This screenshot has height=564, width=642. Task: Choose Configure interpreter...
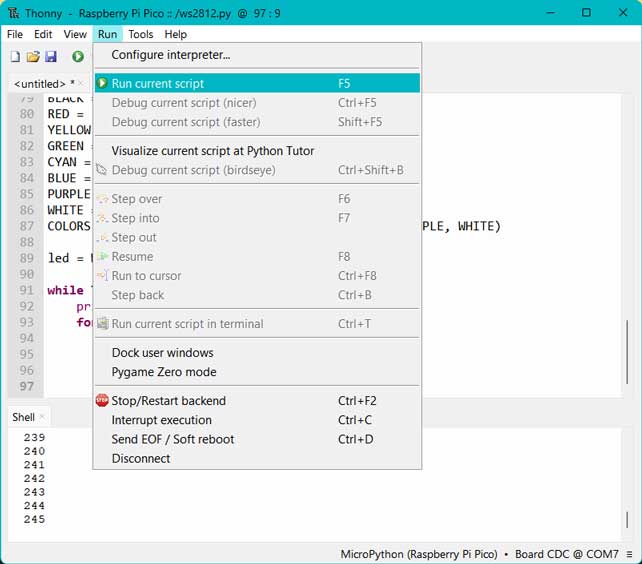[x=257, y=54]
